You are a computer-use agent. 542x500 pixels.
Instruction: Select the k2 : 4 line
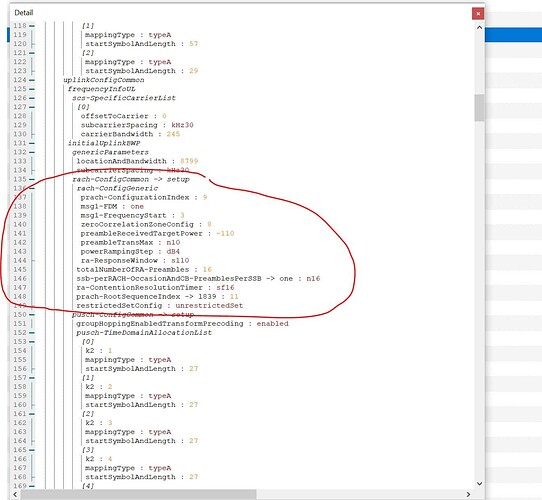coord(99,459)
